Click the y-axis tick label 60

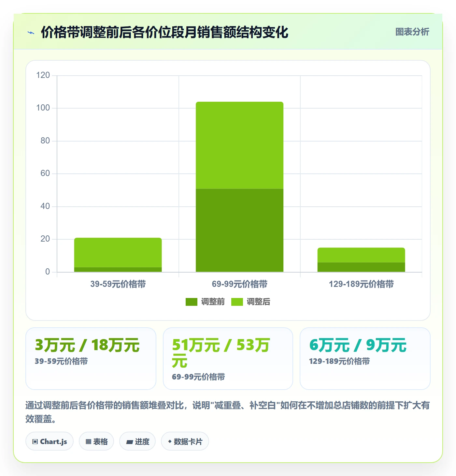(45, 173)
